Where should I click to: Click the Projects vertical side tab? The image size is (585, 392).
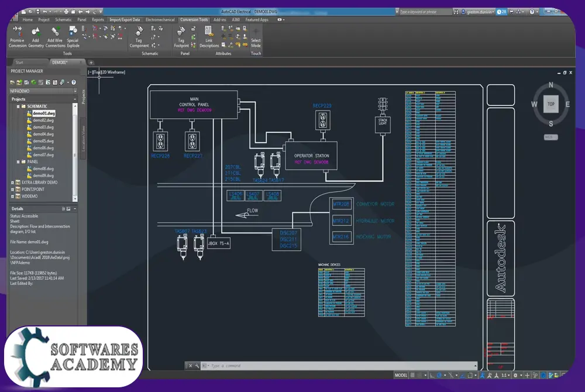(83, 97)
